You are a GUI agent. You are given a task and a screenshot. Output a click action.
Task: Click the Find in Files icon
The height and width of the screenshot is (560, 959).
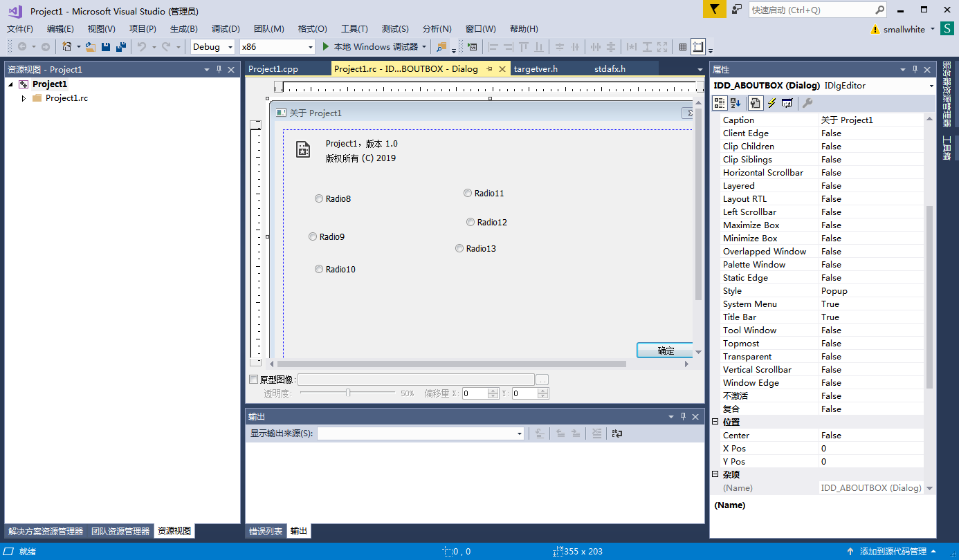[x=441, y=47]
